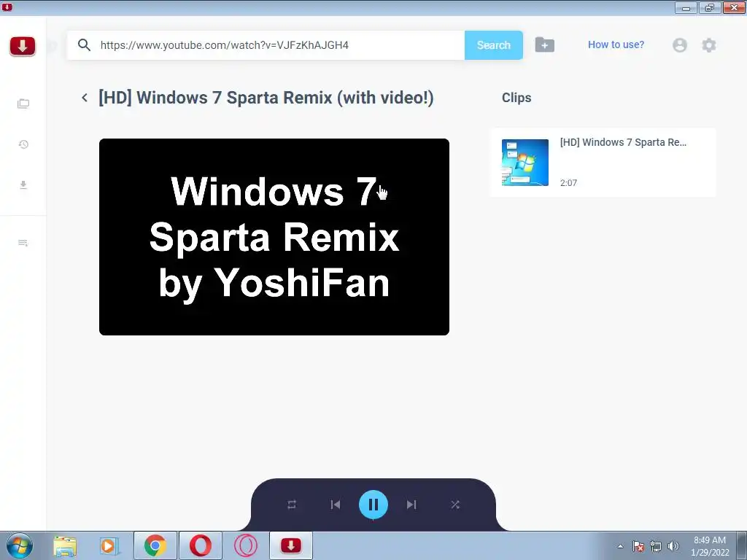
Task: Click the Search button
Action: [x=494, y=45]
